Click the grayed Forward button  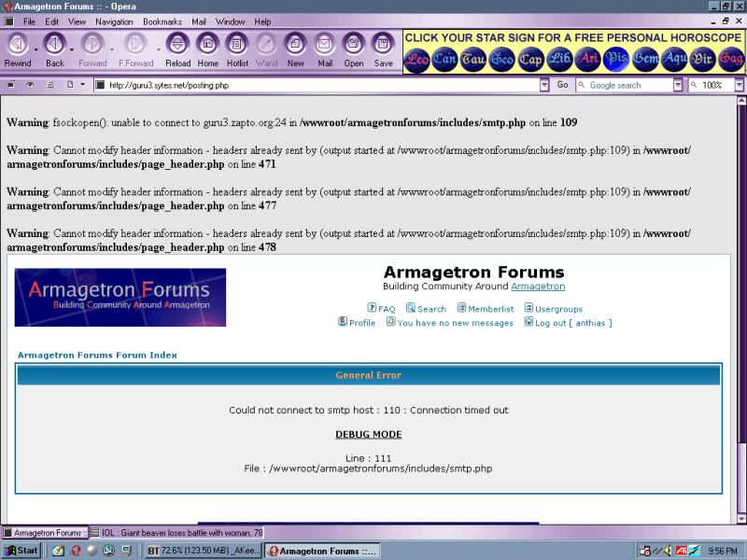click(x=92, y=49)
